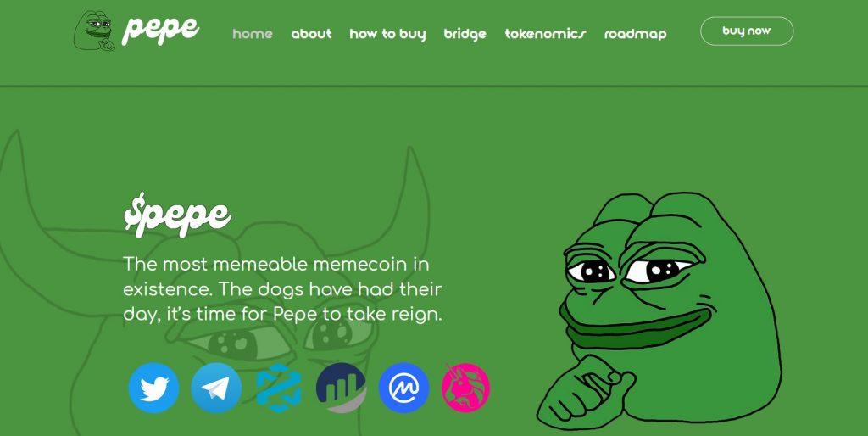Click the teal DEXTools icon
This screenshot has width=868, height=436.
pyautogui.click(x=278, y=388)
